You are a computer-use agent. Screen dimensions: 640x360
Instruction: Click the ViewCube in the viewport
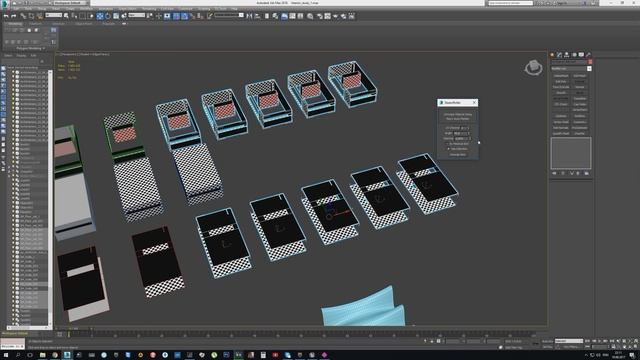point(533,67)
